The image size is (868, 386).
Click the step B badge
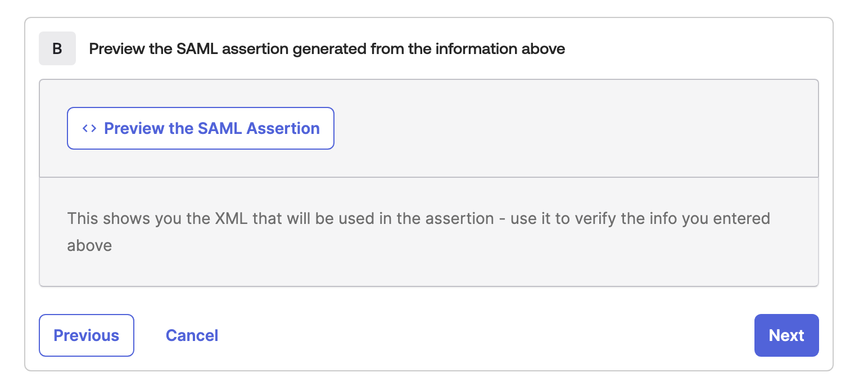pyautogui.click(x=57, y=48)
